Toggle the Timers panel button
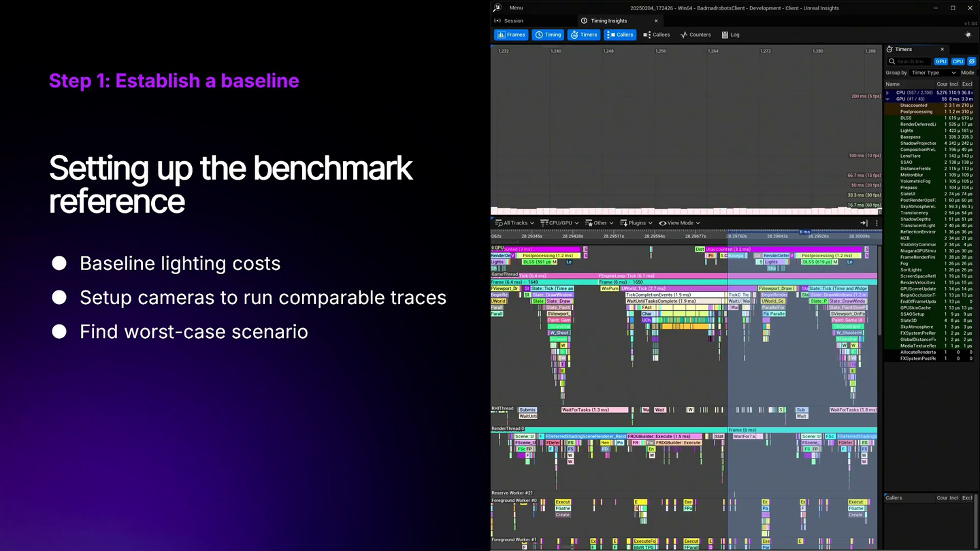This screenshot has width=980, height=551. (584, 35)
